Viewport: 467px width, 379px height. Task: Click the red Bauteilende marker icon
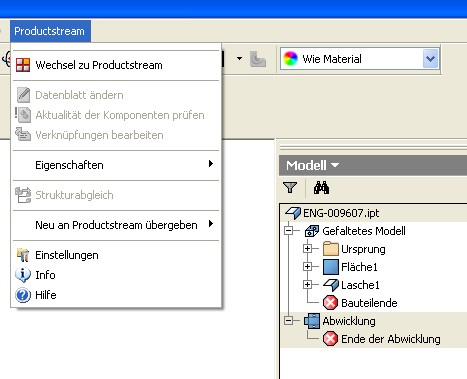(330, 303)
